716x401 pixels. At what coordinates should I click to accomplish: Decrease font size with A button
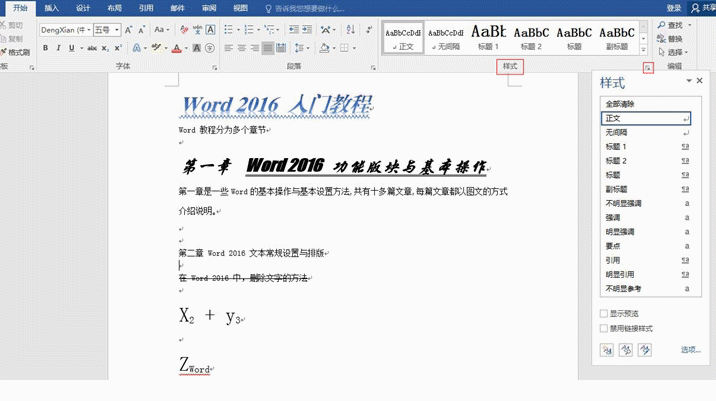[142, 30]
